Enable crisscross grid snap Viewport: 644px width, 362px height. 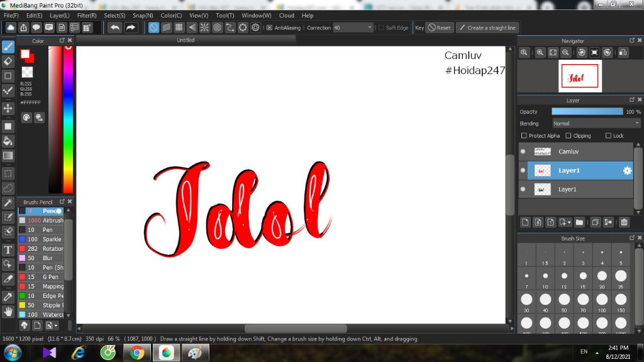[x=179, y=28]
